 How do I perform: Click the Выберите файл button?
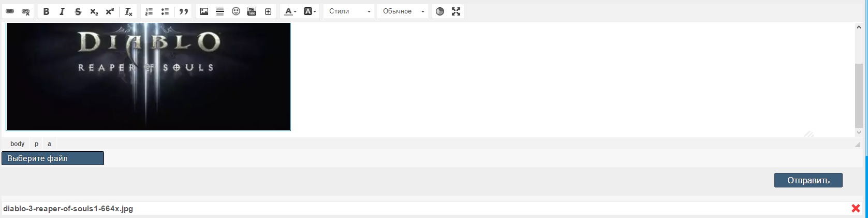[53, 158]
